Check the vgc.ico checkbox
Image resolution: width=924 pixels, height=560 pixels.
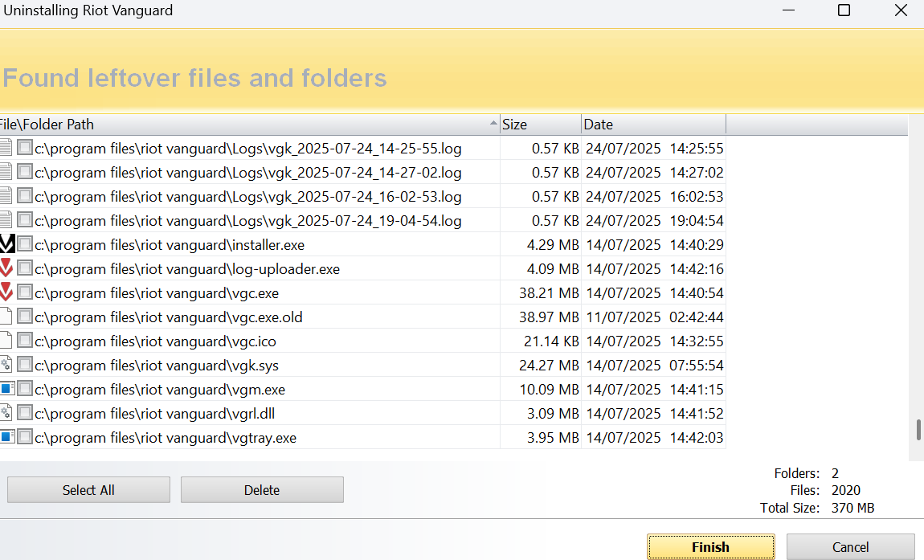25,341
